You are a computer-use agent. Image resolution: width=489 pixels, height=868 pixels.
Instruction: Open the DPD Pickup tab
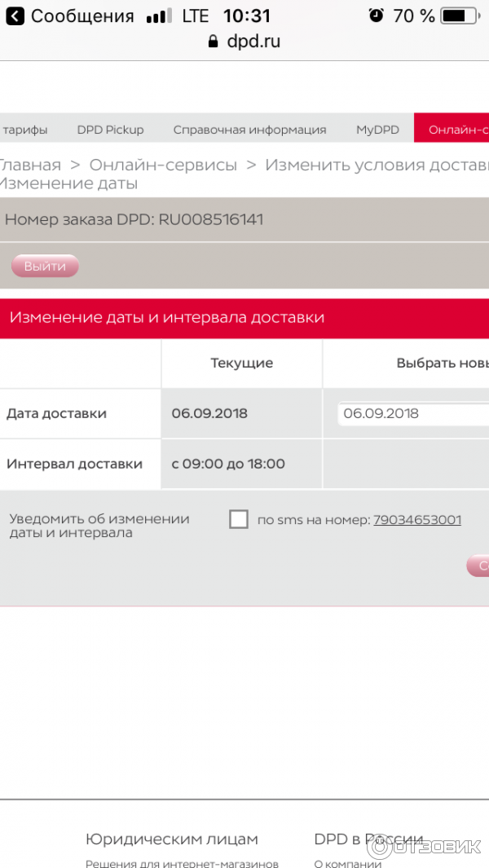coord(110,130)
